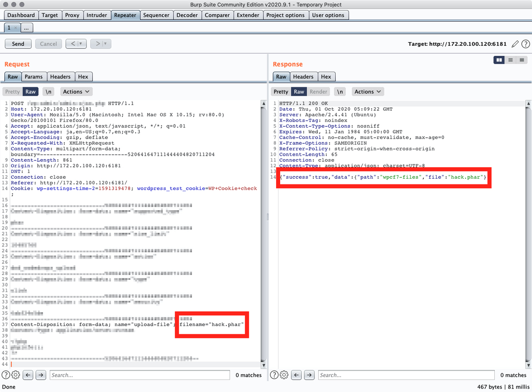Open User options tab
Image resolution: width=532 pixels, height=392 pixels.
click(x=328, y=15)
